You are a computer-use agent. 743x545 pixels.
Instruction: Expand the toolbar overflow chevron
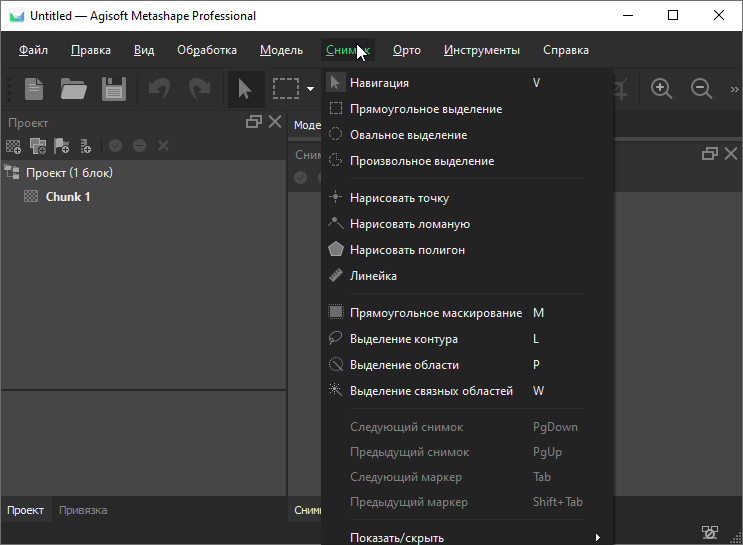coord(734,89)
